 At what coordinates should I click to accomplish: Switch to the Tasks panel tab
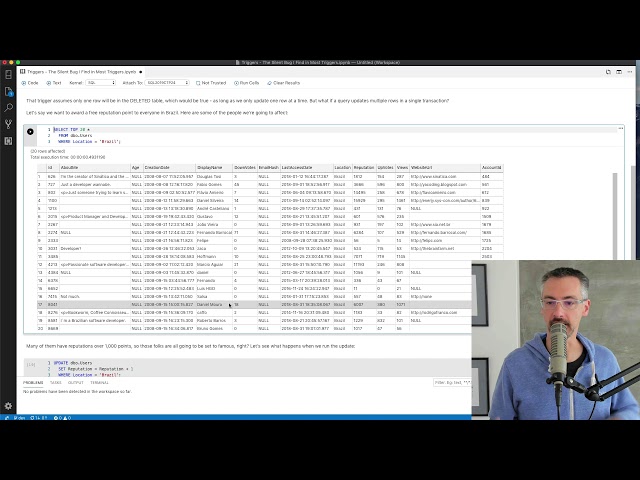[x=56, y=383]
